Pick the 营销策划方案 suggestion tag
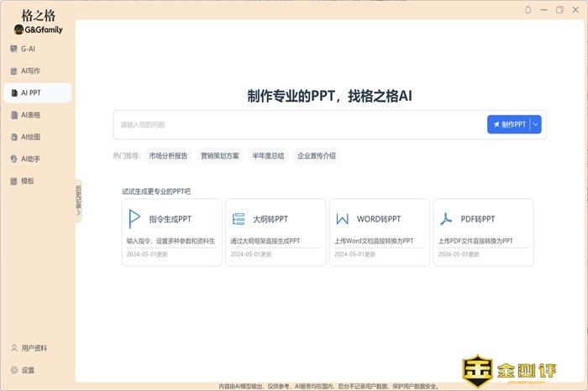This screenshot has height=391, width=588. (219, 155)
